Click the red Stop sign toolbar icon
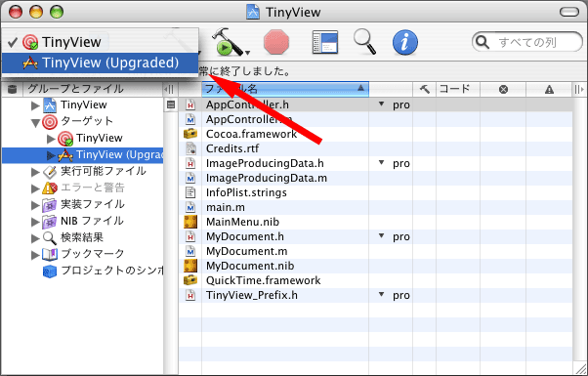 276,42
